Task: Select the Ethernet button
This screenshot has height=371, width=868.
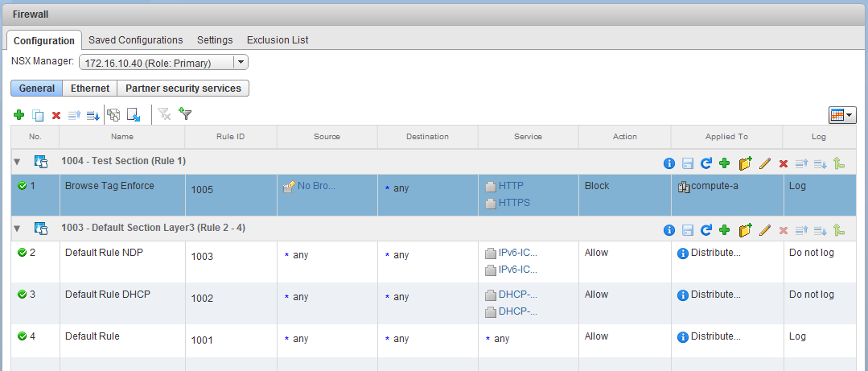Action: point(90,89)
